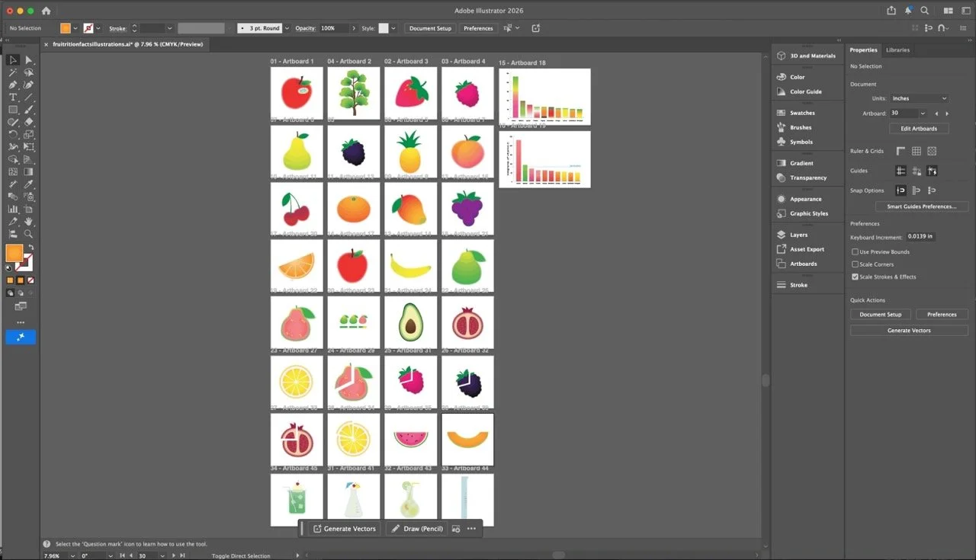Select the Eraser tool

click(x=29, y=121)
